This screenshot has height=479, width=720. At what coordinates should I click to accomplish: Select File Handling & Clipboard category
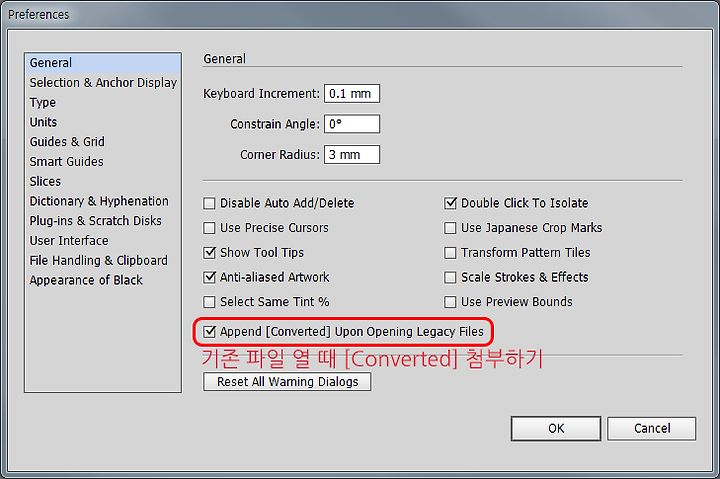[x=103, y=260]
